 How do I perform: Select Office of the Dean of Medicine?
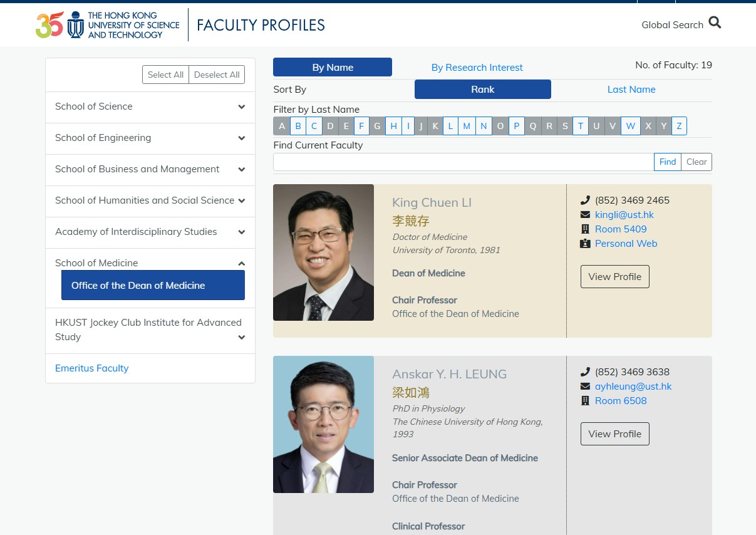(x=153, y=286)
